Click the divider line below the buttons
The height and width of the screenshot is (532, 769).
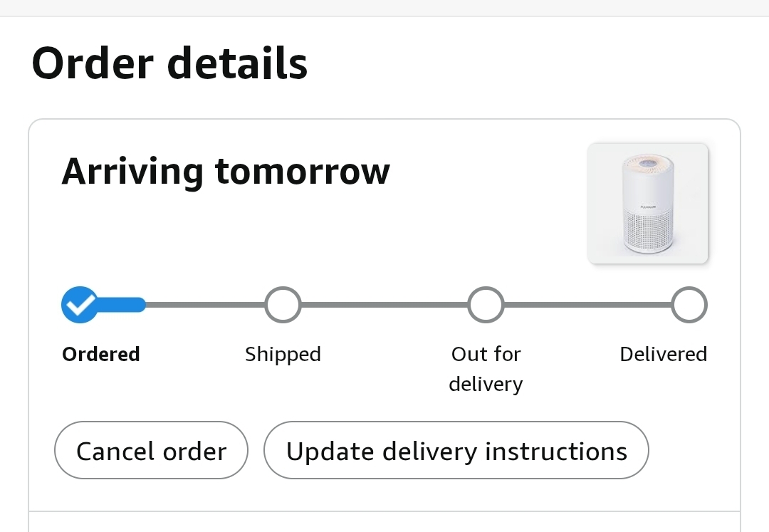(384, 511)
